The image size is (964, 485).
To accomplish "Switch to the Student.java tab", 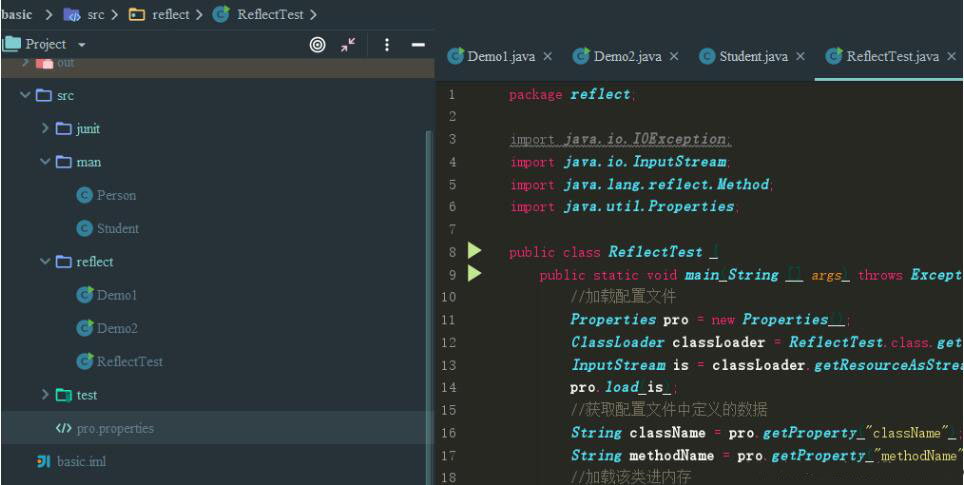I will [745, 56].
